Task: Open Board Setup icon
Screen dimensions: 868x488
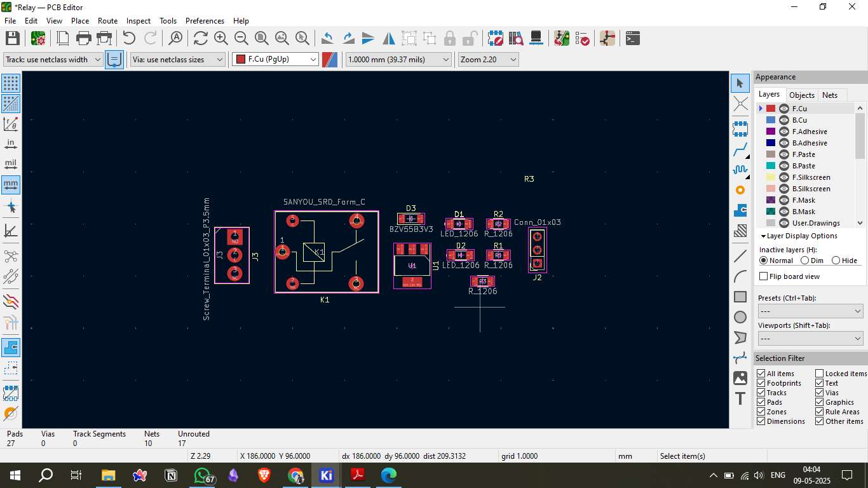Action: (38, 38)
